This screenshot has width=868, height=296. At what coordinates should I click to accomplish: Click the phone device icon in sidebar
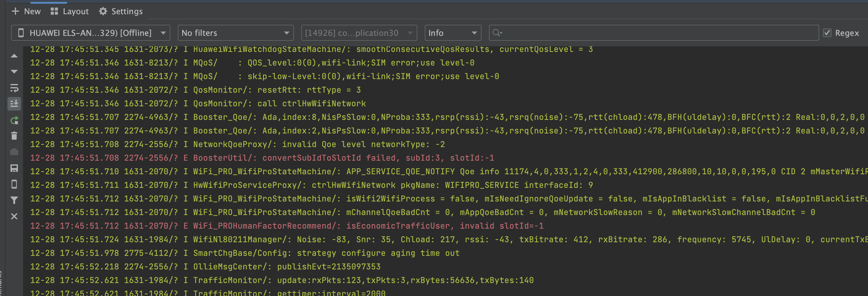pos(14,184)
